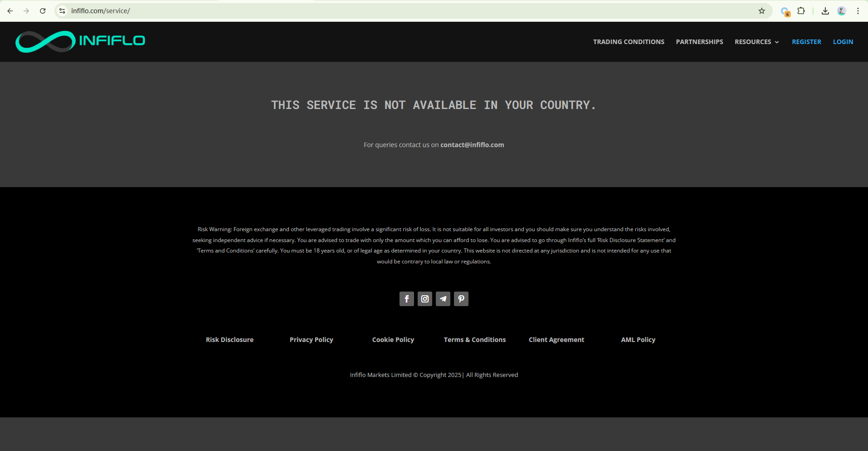Click the Login link

(843, 42)
